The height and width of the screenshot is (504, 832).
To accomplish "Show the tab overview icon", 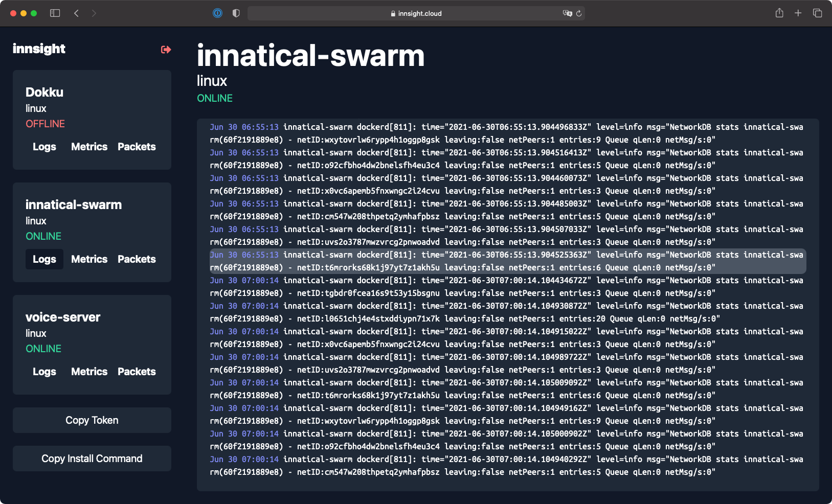I will (x=817, y=13).
